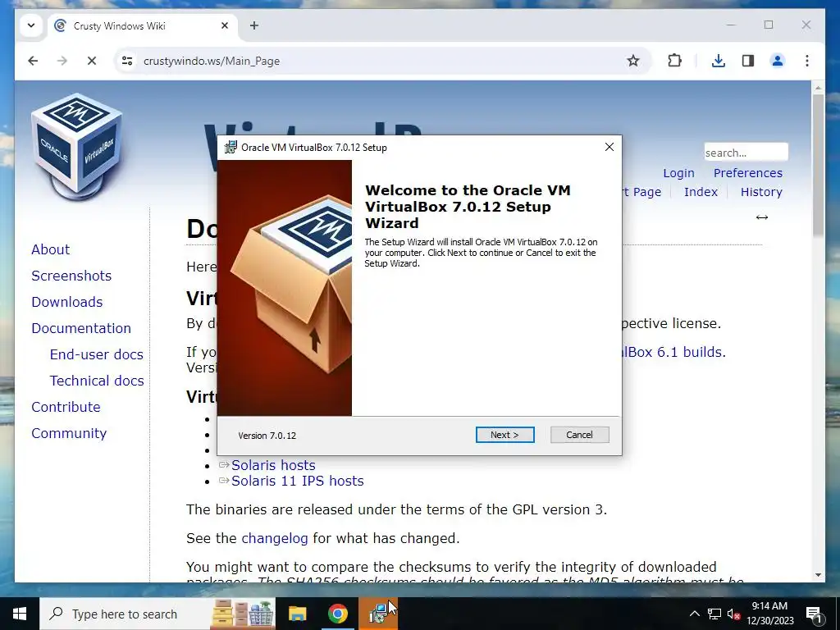Show Chrome downloads
This screenshot has height=630, width=840.
click(x=719, y=61)
